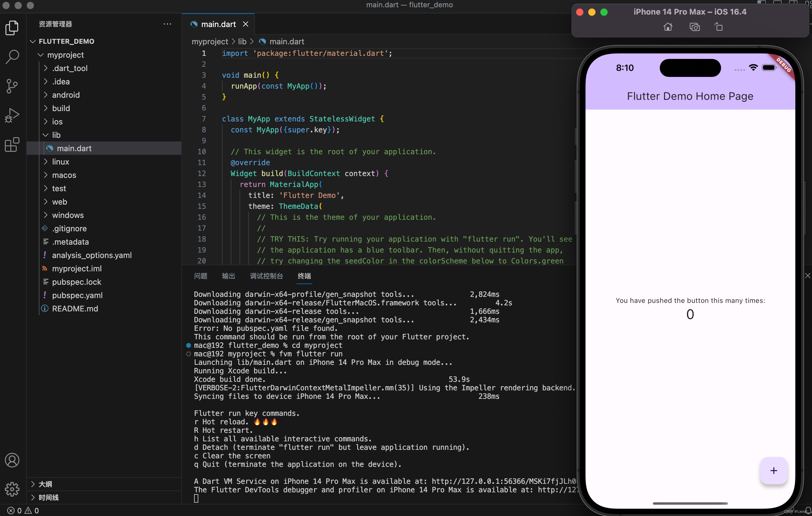Switch to the 问题 problems tab

pyautogui.click(x=201, y=276)
